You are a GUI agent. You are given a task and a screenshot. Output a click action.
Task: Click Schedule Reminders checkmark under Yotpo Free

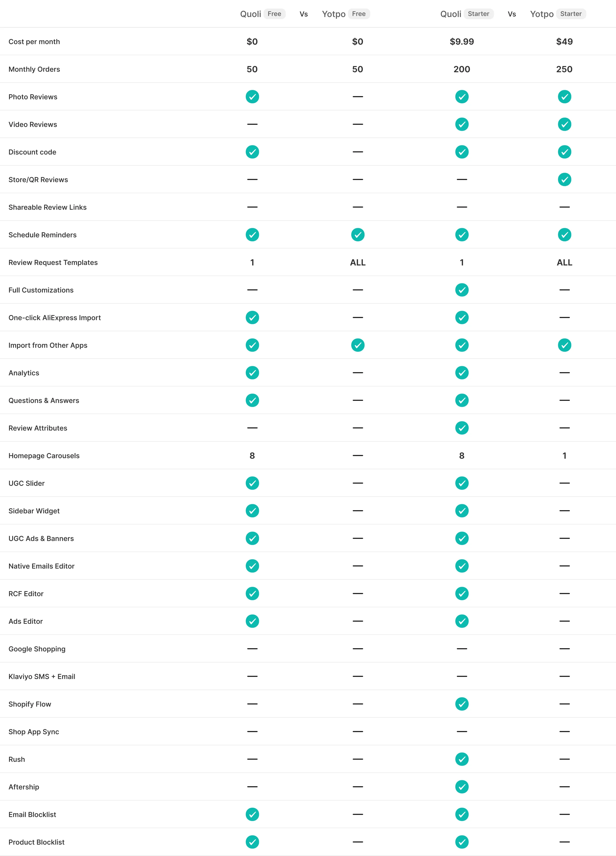coord(357,235)
